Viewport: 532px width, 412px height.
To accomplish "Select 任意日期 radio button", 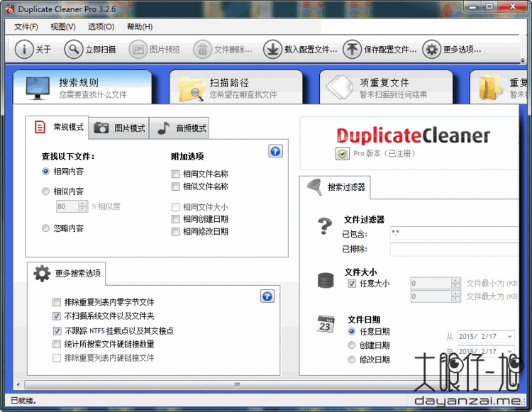I will [x=352, y=332].
